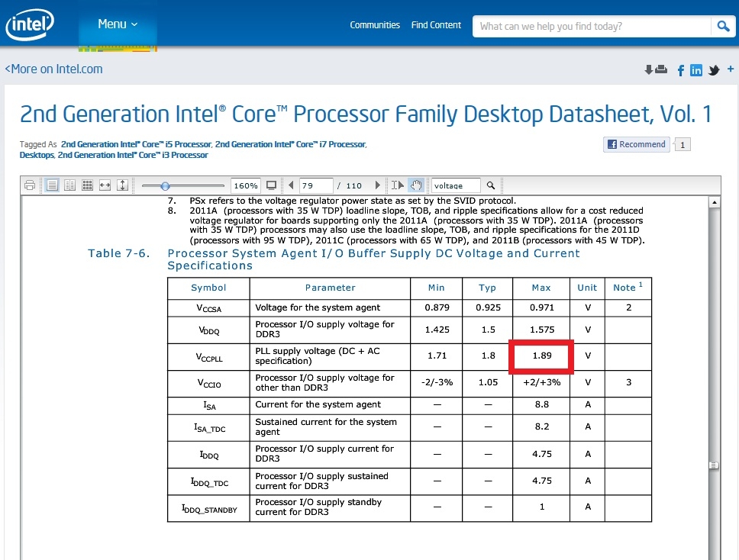The height and width of the screenshot is (560, 739).
Task: Click the VCCIO note value 3
Action: tap(628, 382)
